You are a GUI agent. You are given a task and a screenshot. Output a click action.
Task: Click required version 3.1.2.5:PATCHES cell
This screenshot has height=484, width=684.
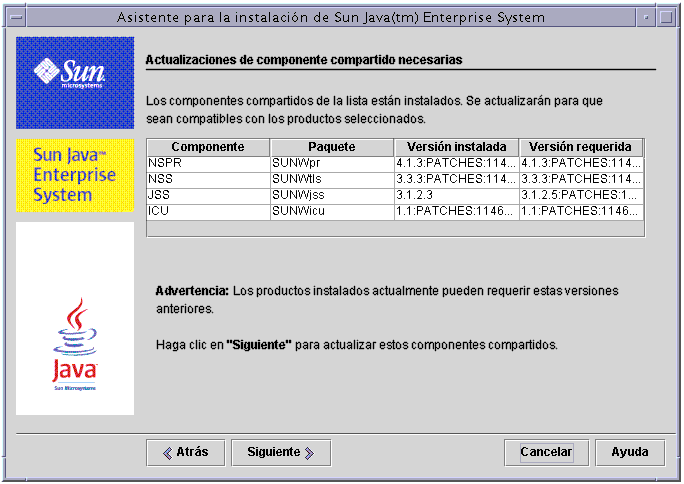coord(581,196)
